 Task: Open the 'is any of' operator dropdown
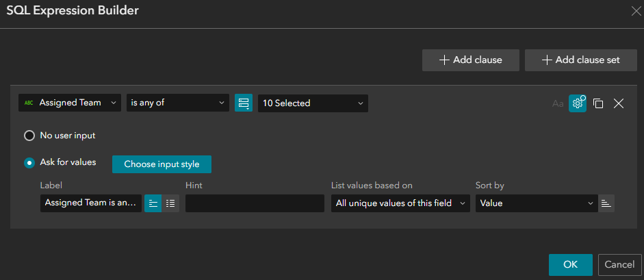178,103
